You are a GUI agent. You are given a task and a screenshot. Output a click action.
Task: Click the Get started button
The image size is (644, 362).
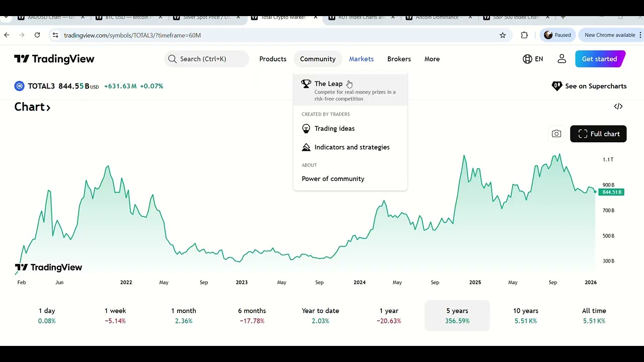pyautogui.click(x=600, y=59)
